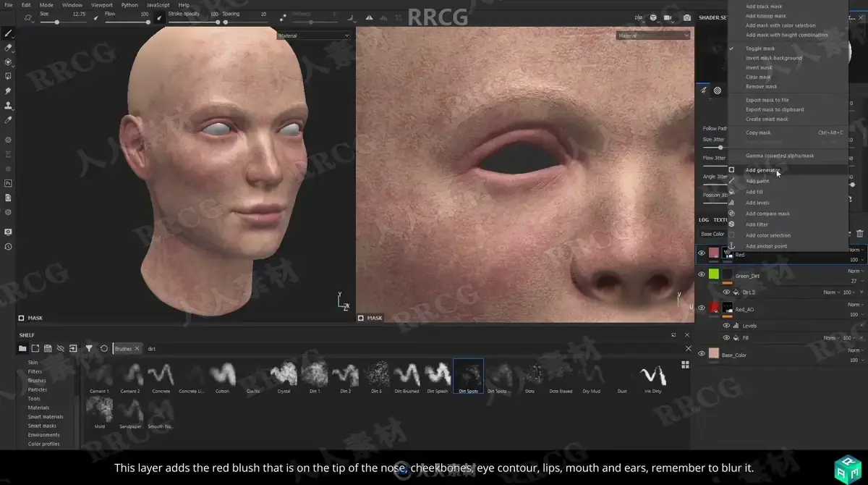Delete layer with the trash icon

[859, 234]
